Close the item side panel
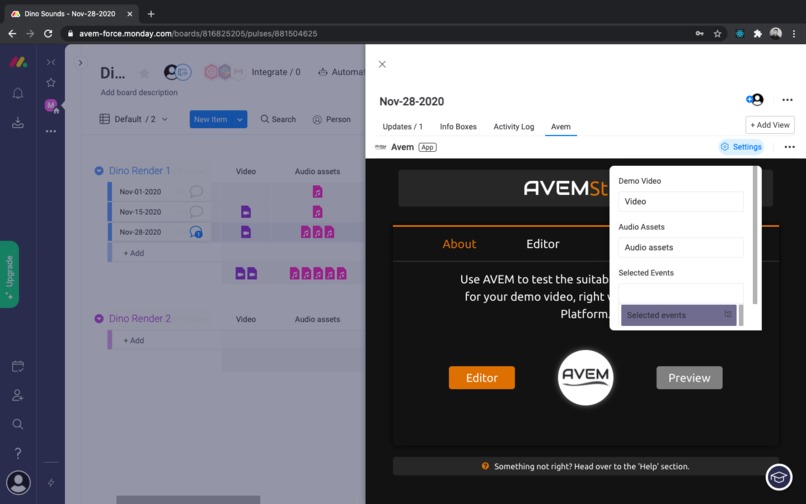 click(x=382, y=64)
